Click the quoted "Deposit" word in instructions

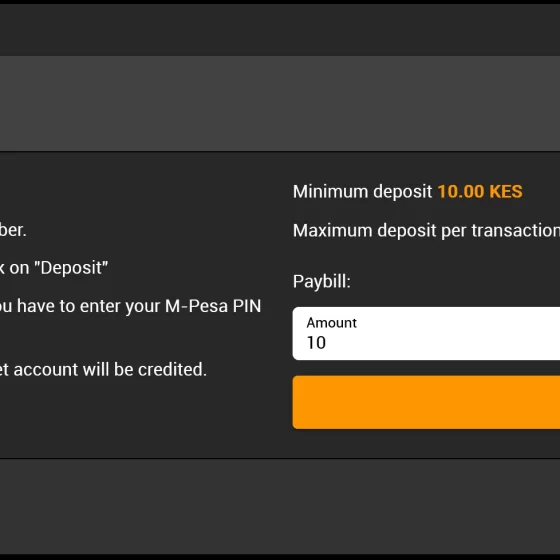pyautogui.click(x=71, y=268)
